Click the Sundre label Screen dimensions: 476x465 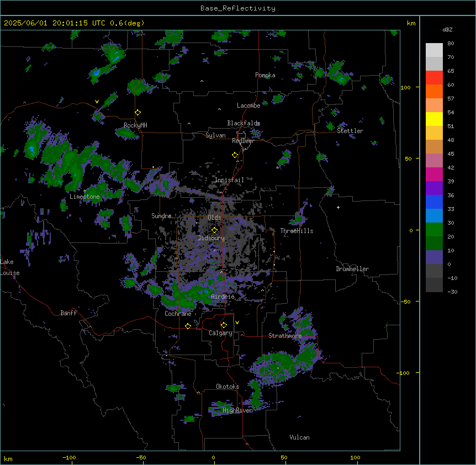(x=161, y=216)
